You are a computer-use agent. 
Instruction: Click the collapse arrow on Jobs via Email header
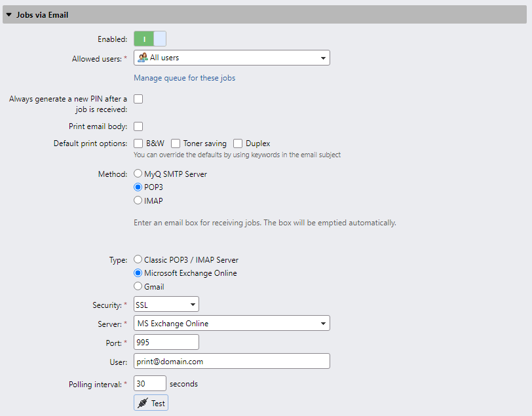pos(9,14)
